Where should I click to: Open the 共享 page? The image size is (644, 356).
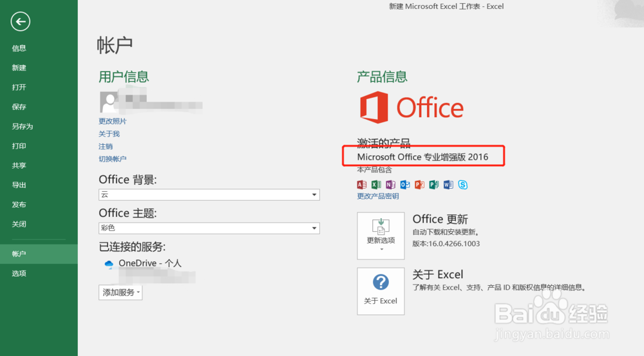pyautogui.click(x=19, y=165)
